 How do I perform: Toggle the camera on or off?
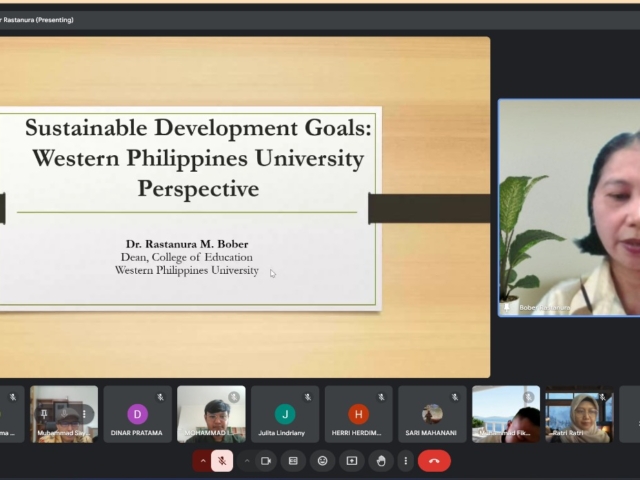pos(266,461)
